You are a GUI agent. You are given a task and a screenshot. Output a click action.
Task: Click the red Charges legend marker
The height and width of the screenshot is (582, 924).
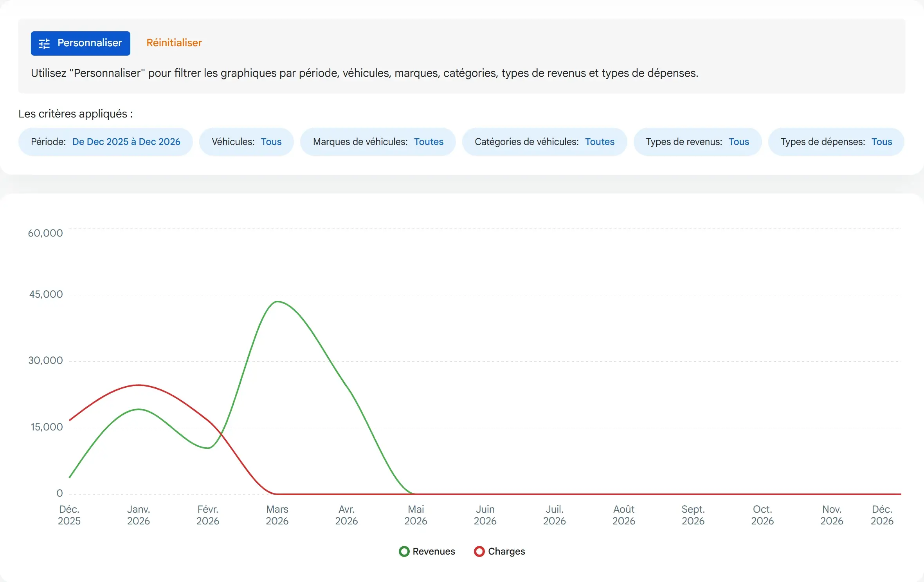(x=479, y=551)
